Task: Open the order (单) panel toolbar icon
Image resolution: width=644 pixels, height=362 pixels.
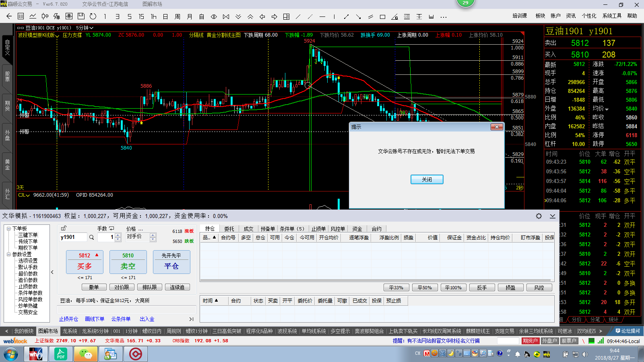Action: [x=69, y=16]
